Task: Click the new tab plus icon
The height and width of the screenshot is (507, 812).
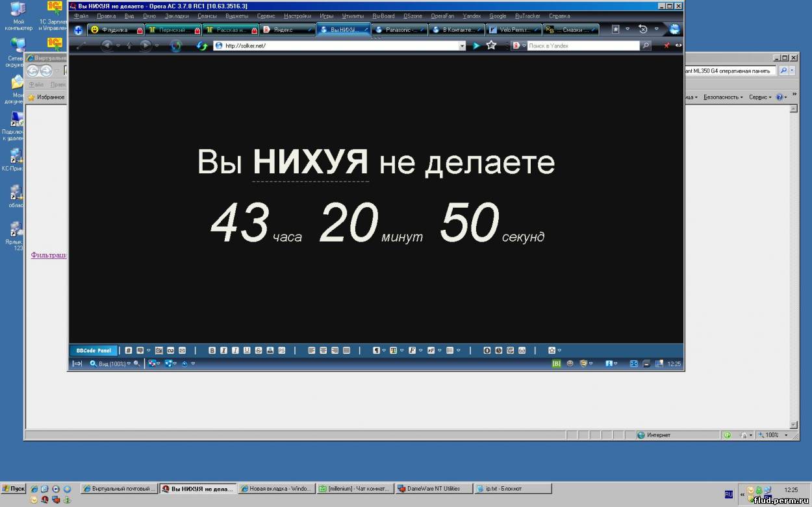Action: pyautogui.click(x=79, y=30)
